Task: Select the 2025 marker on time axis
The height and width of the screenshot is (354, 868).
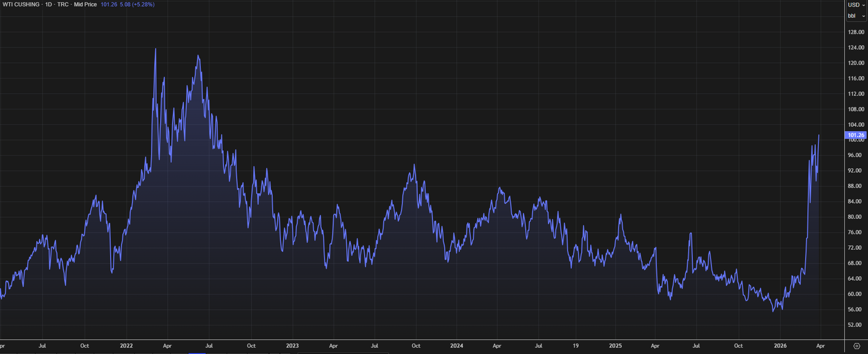Action: pyautogui.click(x=615, y=346)
